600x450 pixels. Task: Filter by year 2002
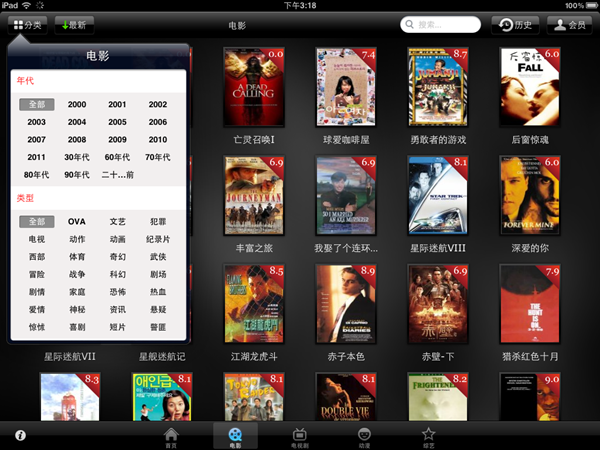tap(158, 104)
